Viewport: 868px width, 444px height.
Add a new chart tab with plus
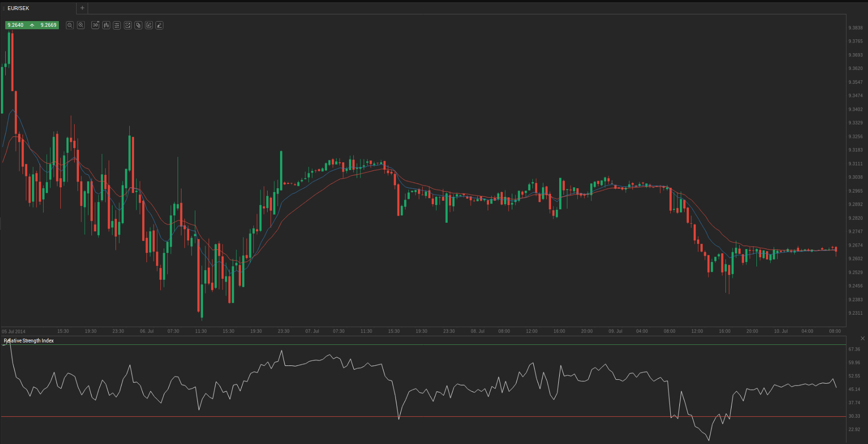pos(82,8)
